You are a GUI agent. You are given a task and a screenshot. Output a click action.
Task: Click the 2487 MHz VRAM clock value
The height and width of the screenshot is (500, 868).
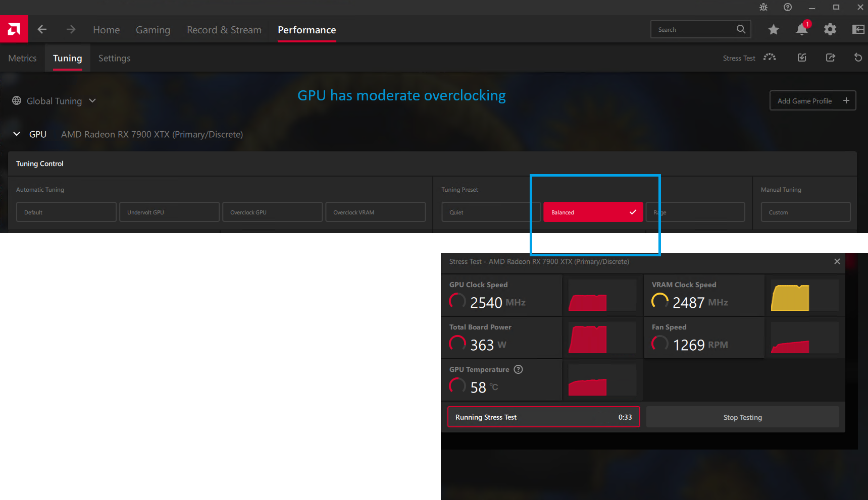coord(700,302)
